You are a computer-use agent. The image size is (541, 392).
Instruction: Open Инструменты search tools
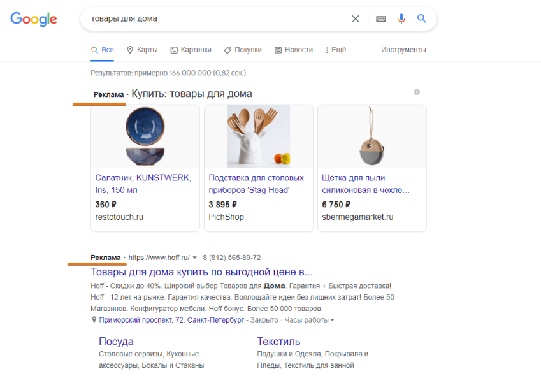[x=403, y=50]
